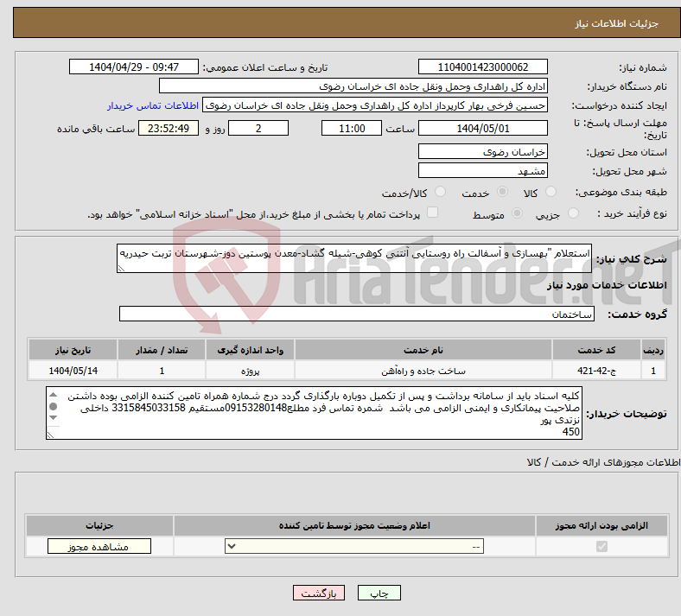The width and height of the screenshot is (681, 616).
Task: Select the متوسط purchase type radio
Action: tap(517, 213)
